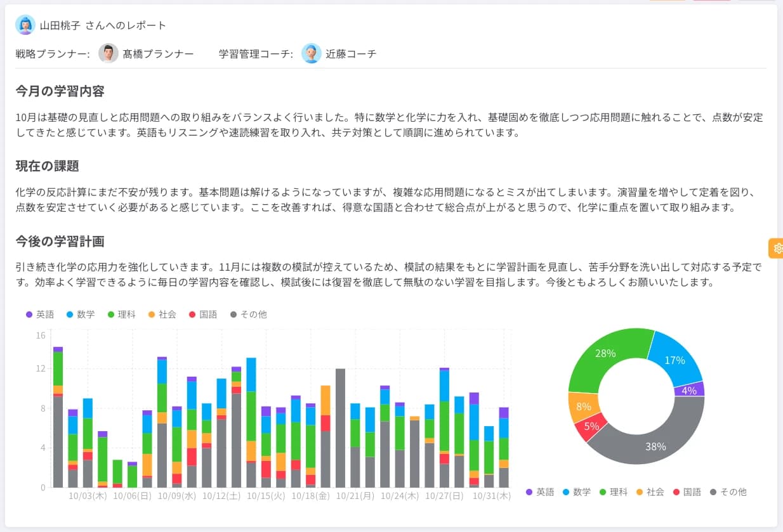
Task: Toggle 国語 in the bar chart legend
Action: tap(202, 315)
